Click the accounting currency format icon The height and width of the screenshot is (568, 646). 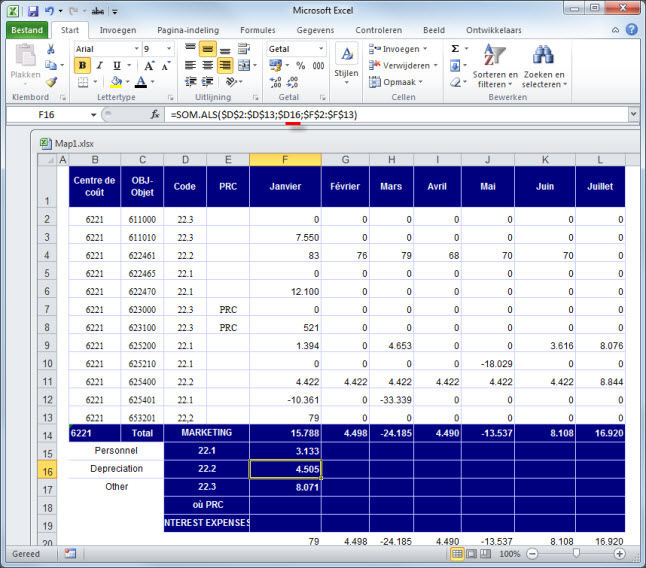point(275,65)
